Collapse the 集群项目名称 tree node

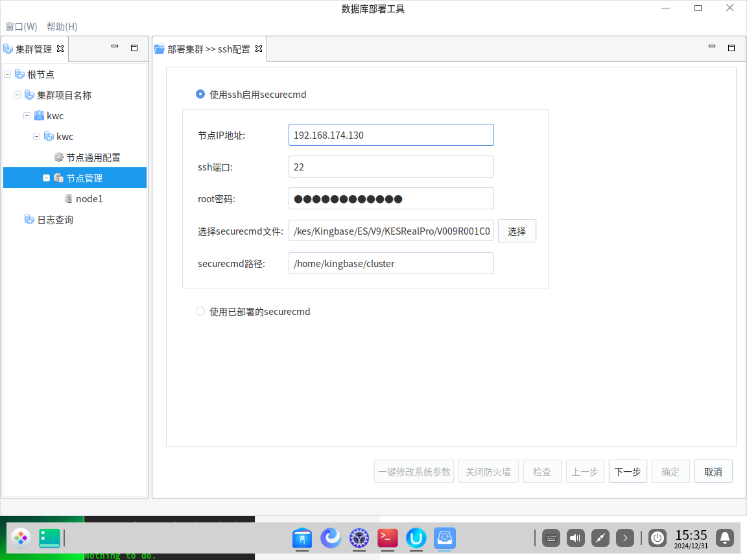tap(18, 95)
